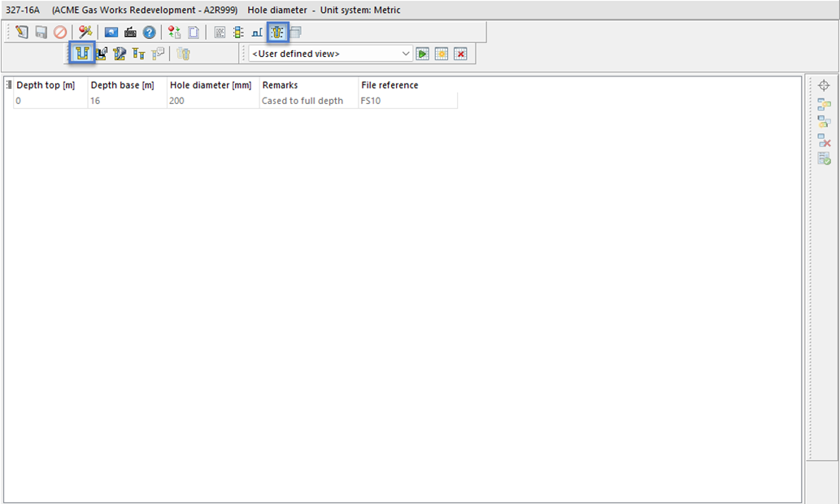
Task: Click the small bar chart profile icon
Action: point(257,33)
